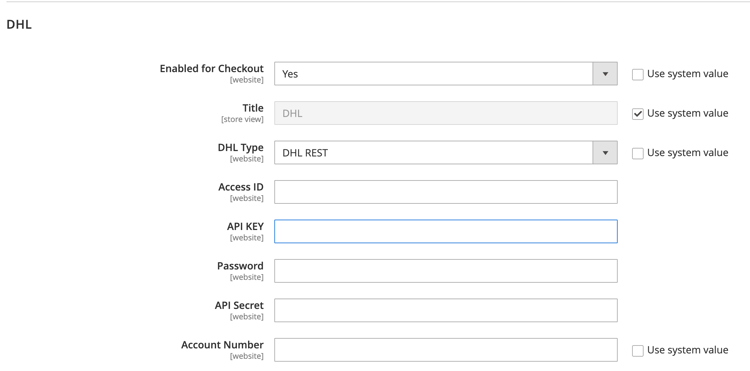This screenshot has width=750, height=371.
Task: Click the DHL section heading
Action: [19, 25]
